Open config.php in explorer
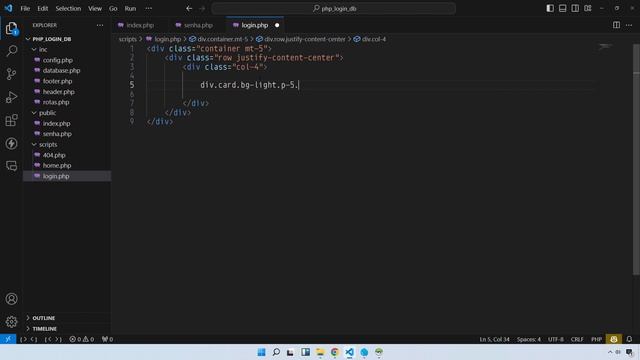Screen dimensions: 640x360 [58, 60]
